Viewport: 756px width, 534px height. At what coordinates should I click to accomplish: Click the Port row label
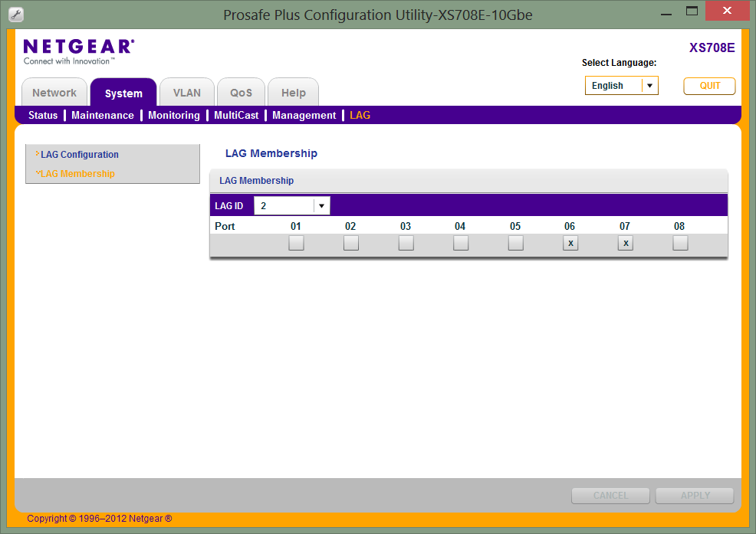point(225,226)
